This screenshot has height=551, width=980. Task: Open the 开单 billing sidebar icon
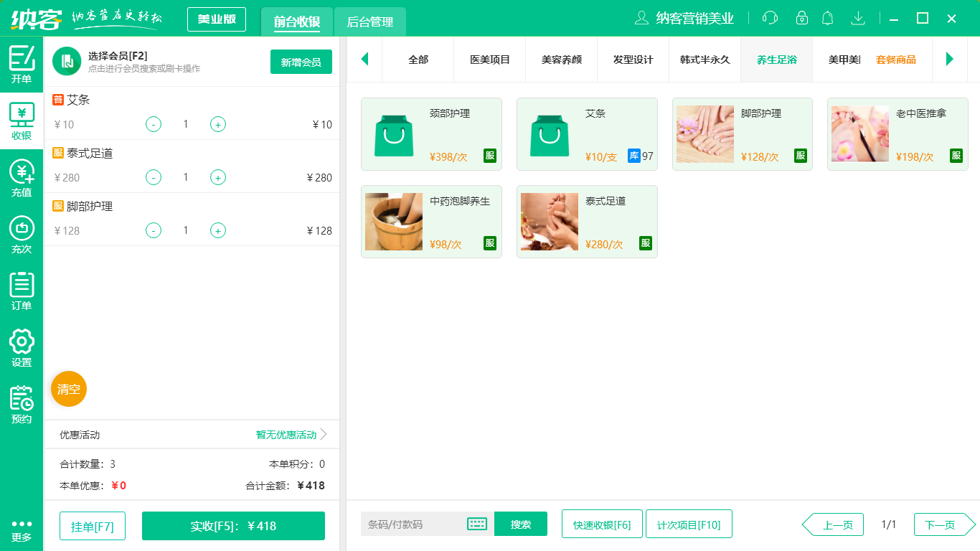pyautogui.click(x=22, y=63)
